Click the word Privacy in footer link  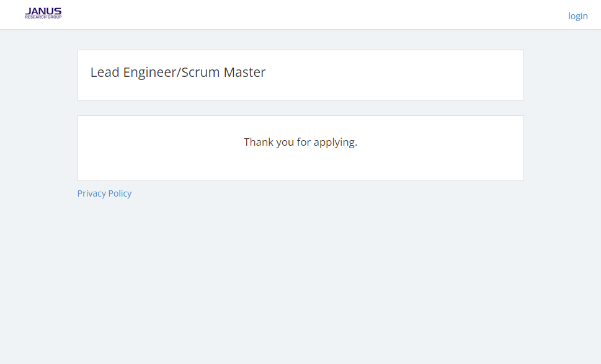tap(91, 193)
